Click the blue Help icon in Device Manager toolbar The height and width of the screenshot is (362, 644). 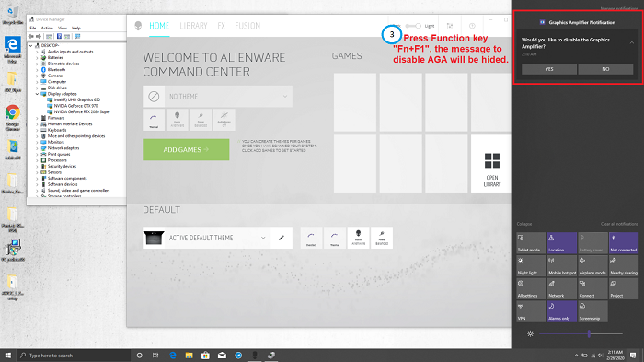pos(59,36)
